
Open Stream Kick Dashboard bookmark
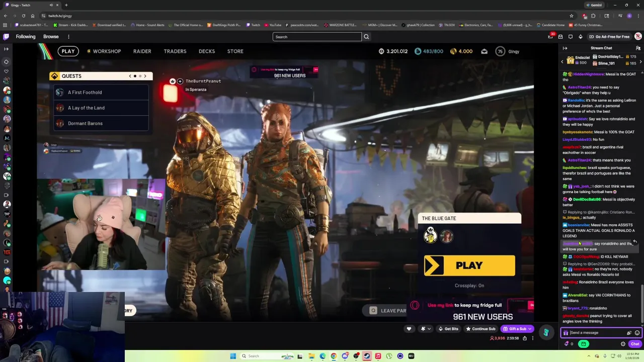70,25
